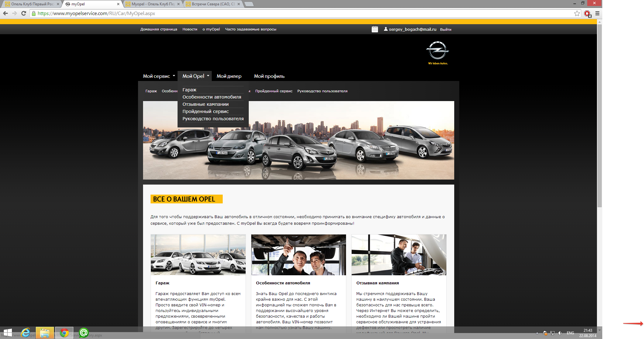The width and height of the screenshot is (644, 339).
Task: Switch to 'Встречи Севера' tab
Action: coord(212,4)
